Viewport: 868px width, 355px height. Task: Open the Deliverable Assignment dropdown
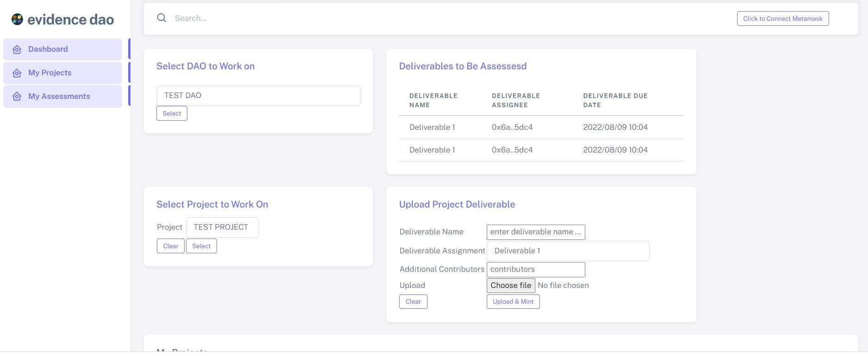pyautogui.click(x=568, y=251)
